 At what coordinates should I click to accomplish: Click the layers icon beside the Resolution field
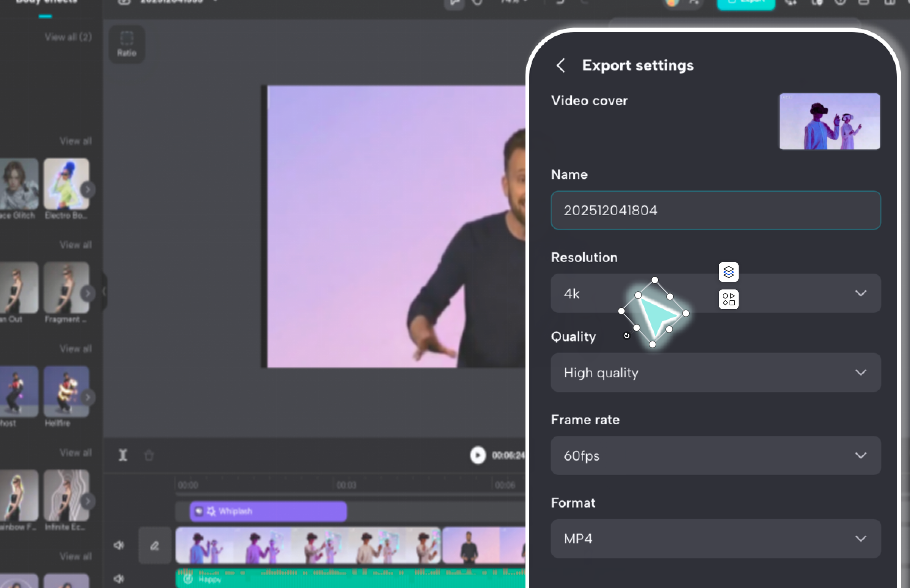point(728,272)
